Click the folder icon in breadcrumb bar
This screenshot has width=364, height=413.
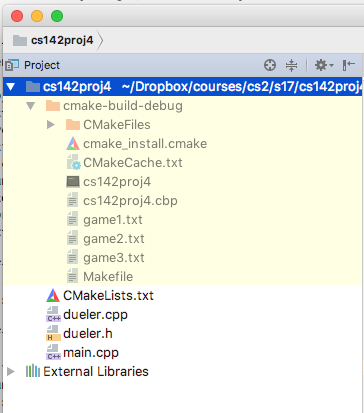coord(20,40)
